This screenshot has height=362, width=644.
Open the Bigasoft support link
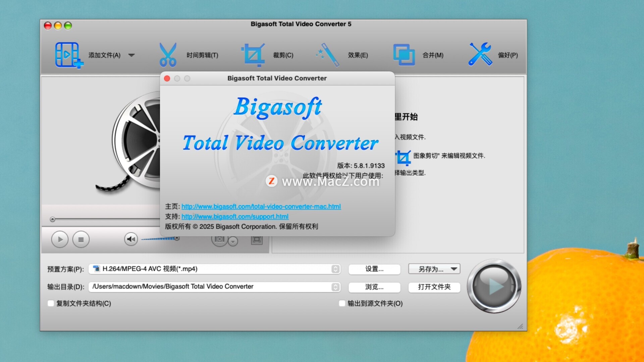click(x=235, y=217)
